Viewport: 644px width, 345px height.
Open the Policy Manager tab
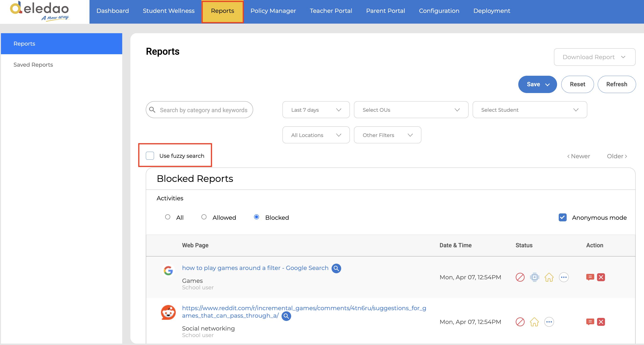(273, 11)
